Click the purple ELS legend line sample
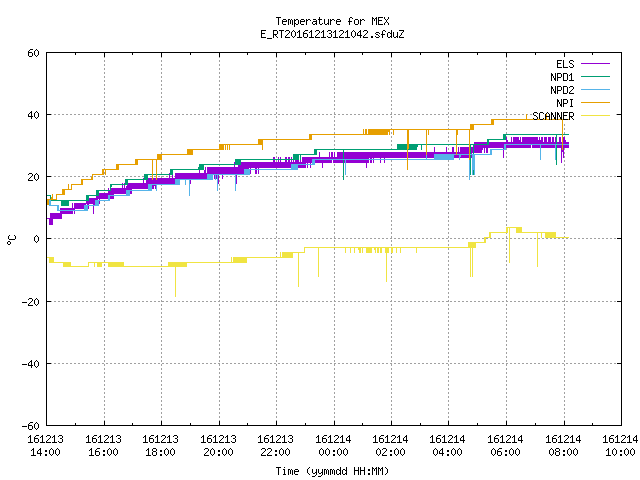 tap(595, 64)
